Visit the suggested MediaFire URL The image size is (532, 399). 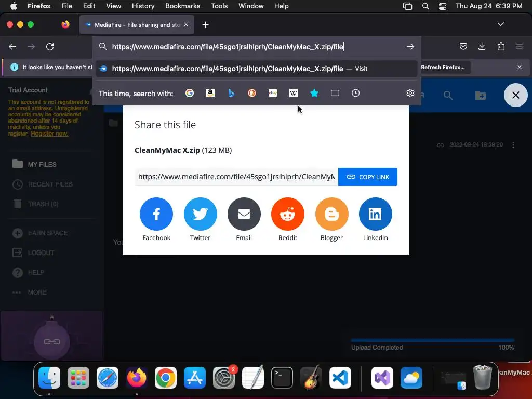(x=257, y=69)
